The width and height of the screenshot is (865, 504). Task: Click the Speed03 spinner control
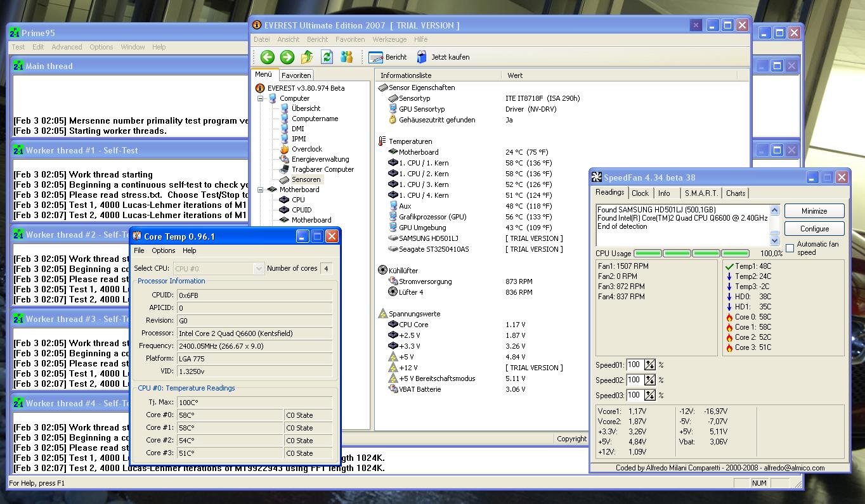coord(650,395)
